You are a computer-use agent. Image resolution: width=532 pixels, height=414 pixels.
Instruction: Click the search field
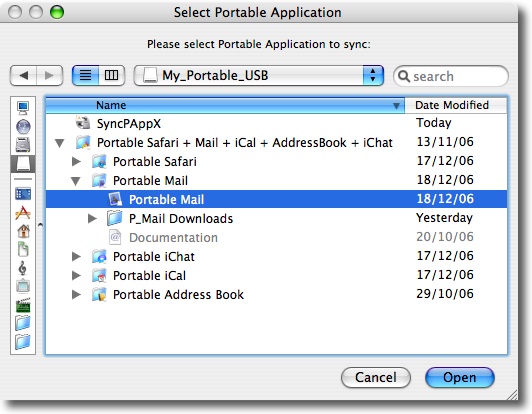[451, 76]
